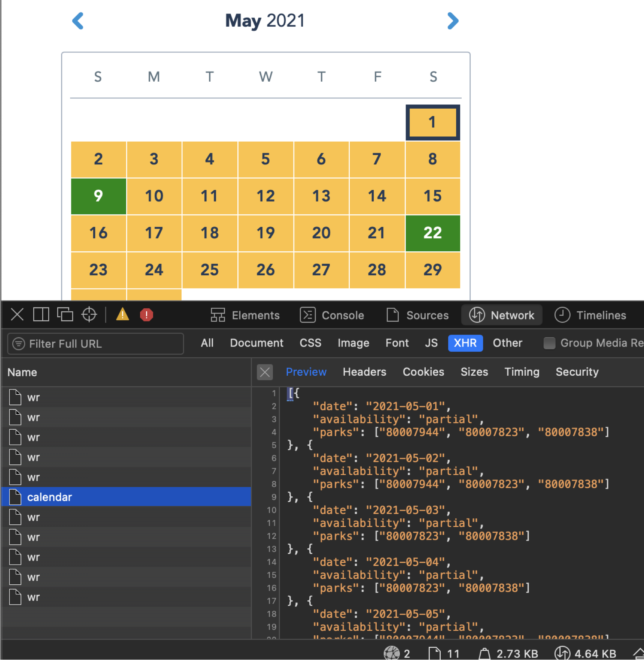
Task: Open the Timelines tab
Action: click(x=590, y=315)
